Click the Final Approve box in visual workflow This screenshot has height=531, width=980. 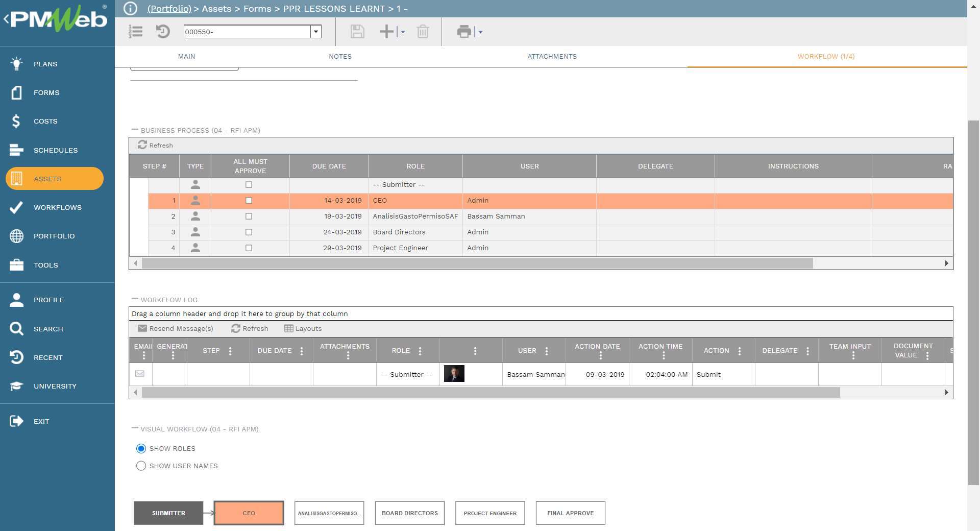point(571,513)
